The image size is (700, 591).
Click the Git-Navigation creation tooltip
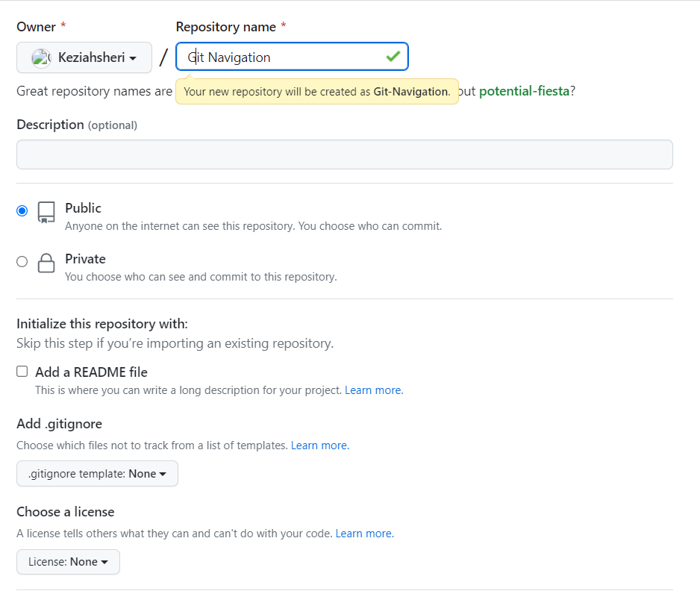[316, 91]
